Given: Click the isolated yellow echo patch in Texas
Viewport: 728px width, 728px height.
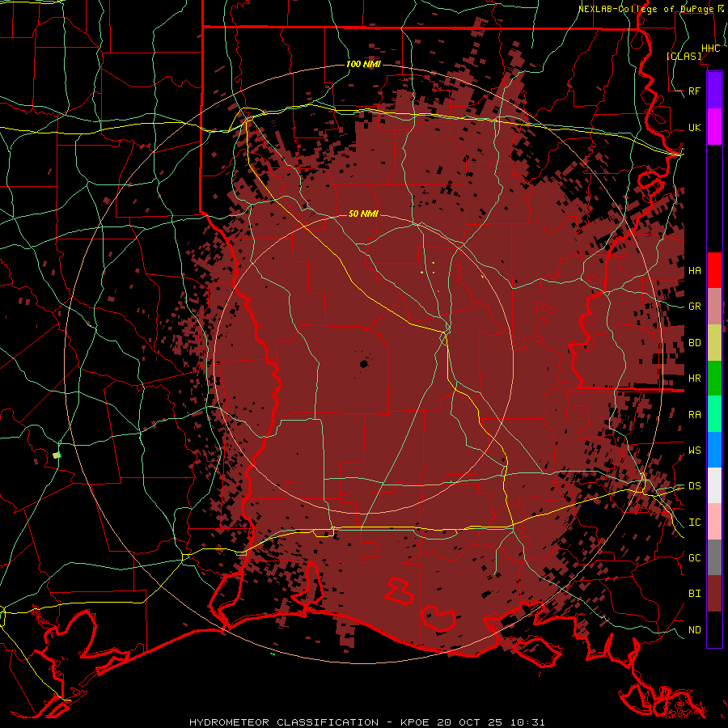Looking at the screenshot, I should (x=57, y=455).
